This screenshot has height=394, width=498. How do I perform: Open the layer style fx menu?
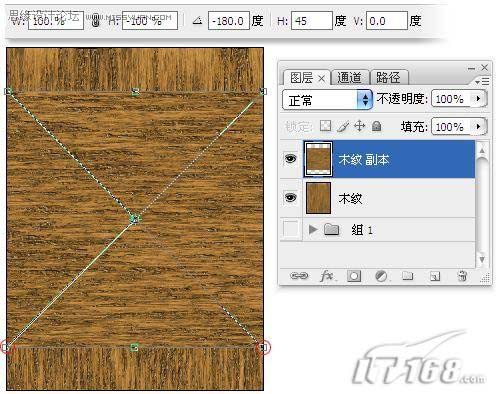point(327,276)
